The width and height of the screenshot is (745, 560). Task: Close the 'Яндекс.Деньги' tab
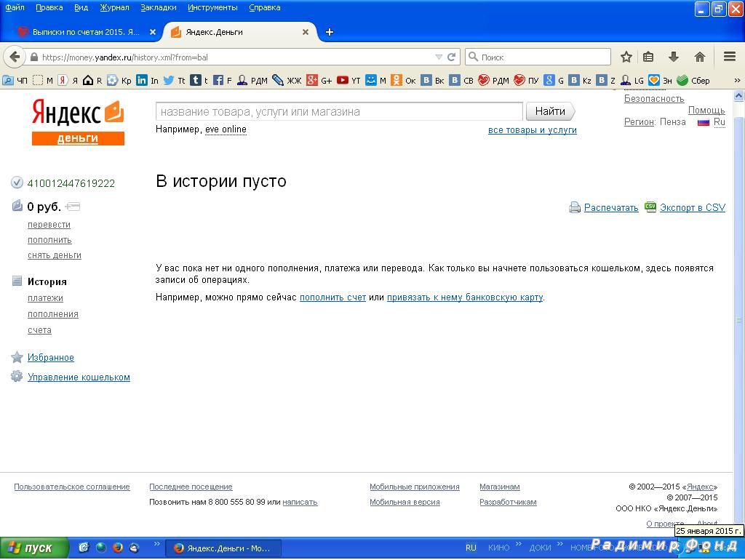pos(306,32)
